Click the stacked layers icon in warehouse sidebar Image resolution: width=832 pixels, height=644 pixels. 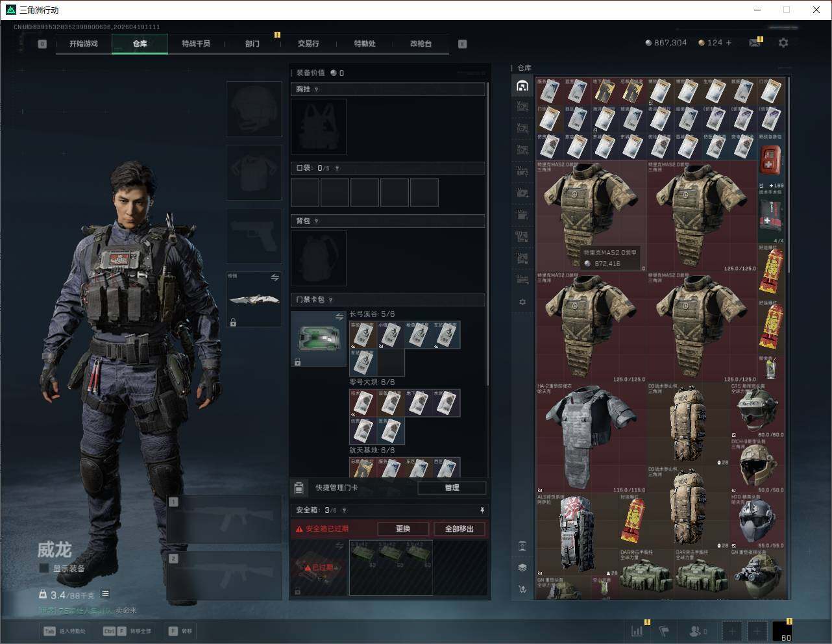pyautogui.click(x=522, y=567)
